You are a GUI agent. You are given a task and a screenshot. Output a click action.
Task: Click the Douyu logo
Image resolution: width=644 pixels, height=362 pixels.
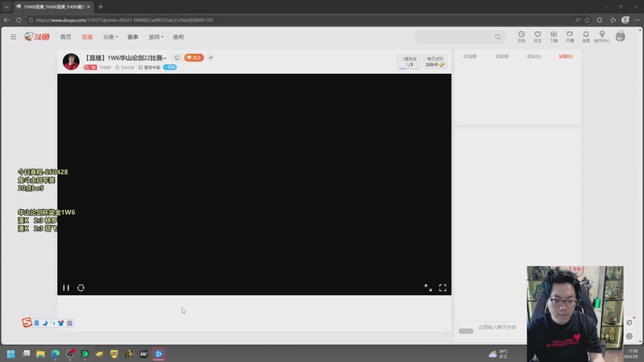[x=37, y=37]
